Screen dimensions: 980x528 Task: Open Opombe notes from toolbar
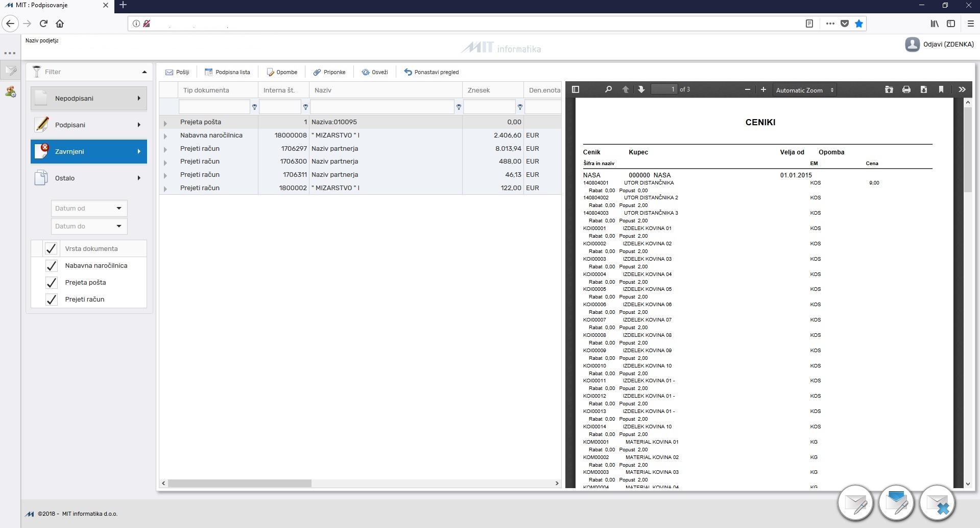point(282,72)
